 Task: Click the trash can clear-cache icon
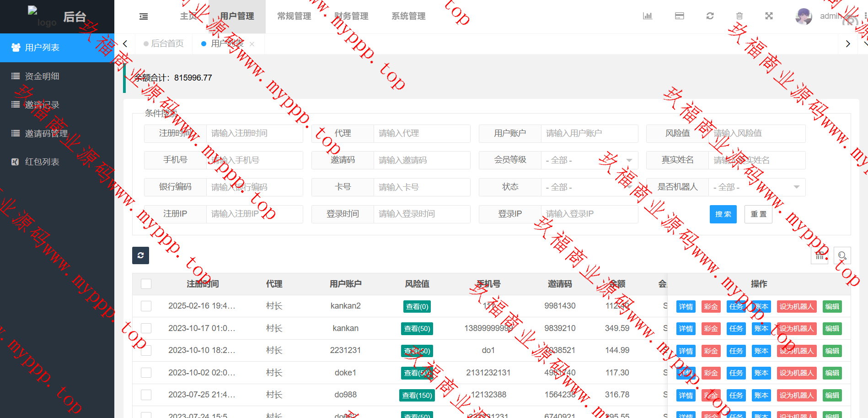click(x=739, y=16)
